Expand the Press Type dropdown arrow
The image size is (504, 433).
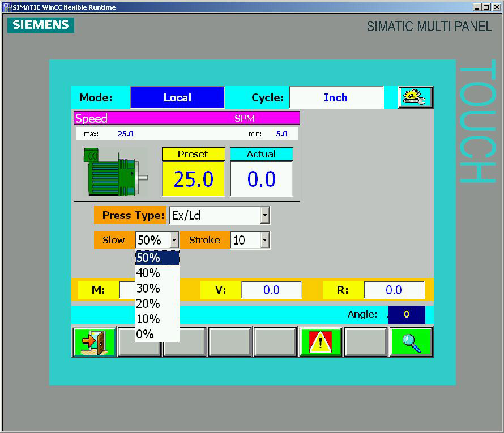coord(264,215)
